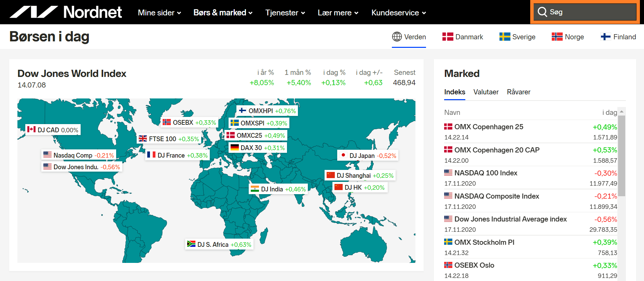
Task: Click the 'Navn' column header
Action: [452, 112]
